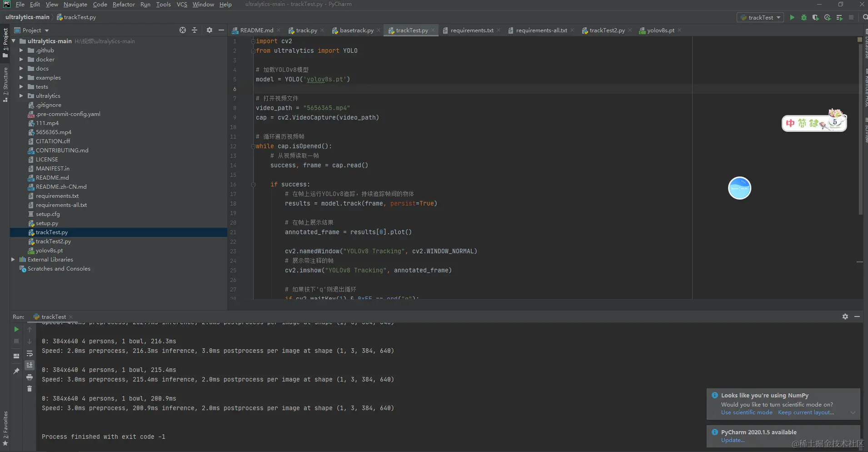868x452 pixels.
Task: Toggle scroll to end in console
Action: (30, 365)
